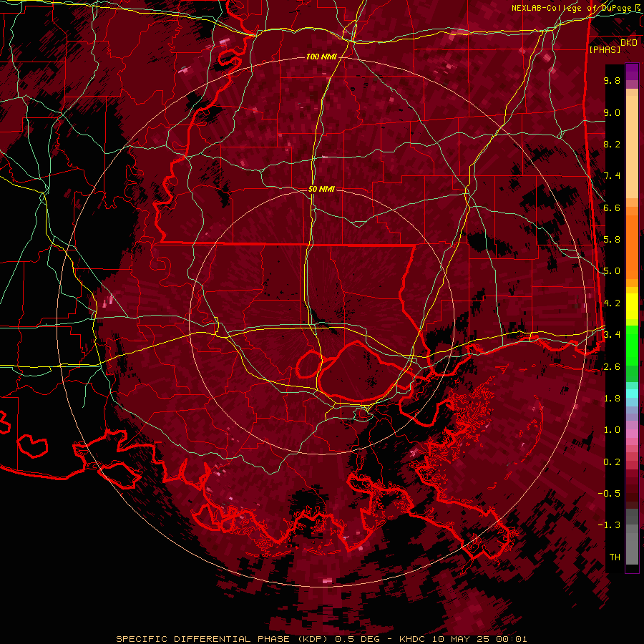Image resolution: width=644 pixels, height=644 pixels.
Task: Pick the yellow color bar segment
Action: 632,306
